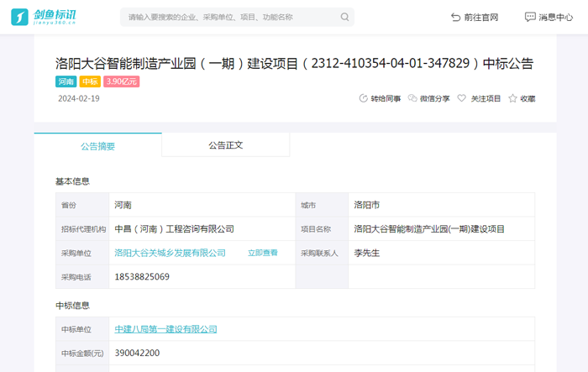Image resolution: width=588 pixels, height=372 pixels.
Task: Toggle 收藏 star to favorite announcement
Action: 512,98
